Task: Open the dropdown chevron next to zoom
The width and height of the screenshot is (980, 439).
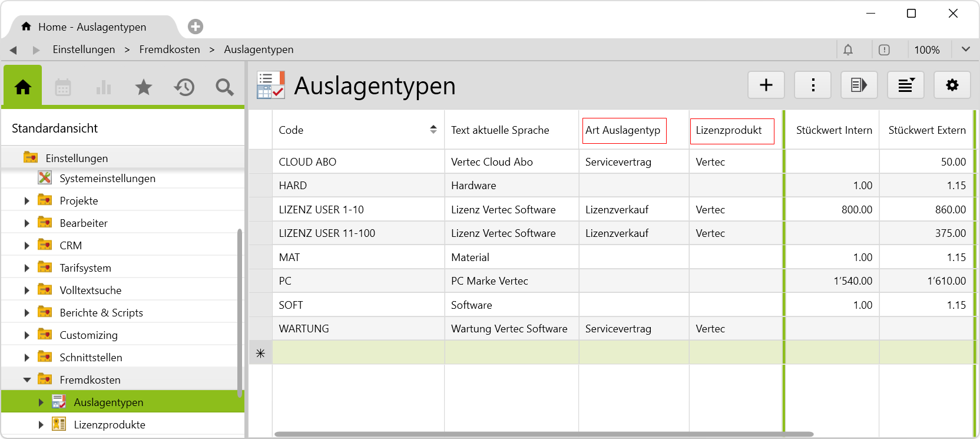Action: point(966,49)
